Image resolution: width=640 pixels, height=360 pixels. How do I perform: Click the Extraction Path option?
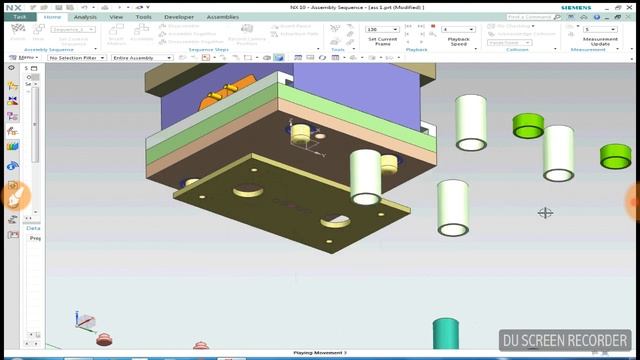click(295, 34)
